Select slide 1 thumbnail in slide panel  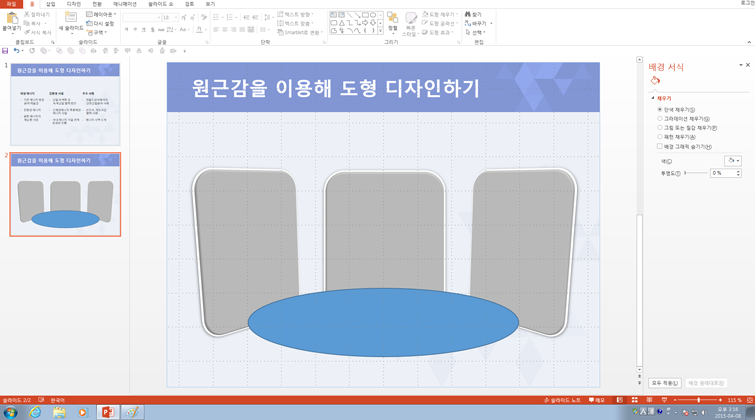tap(65, 105)
